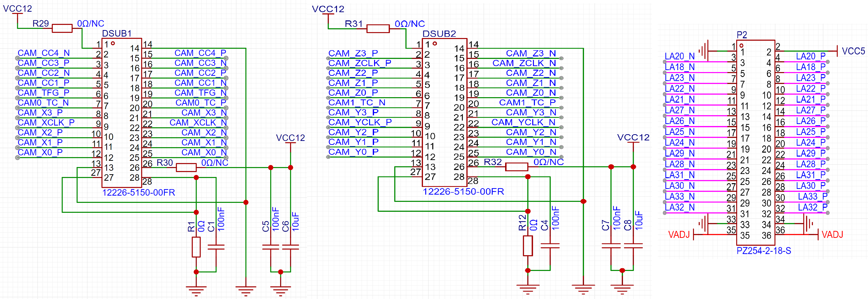Select the R12 vertical resistor symbol
This screenshot has width=868, height=299.
point(528,246)
